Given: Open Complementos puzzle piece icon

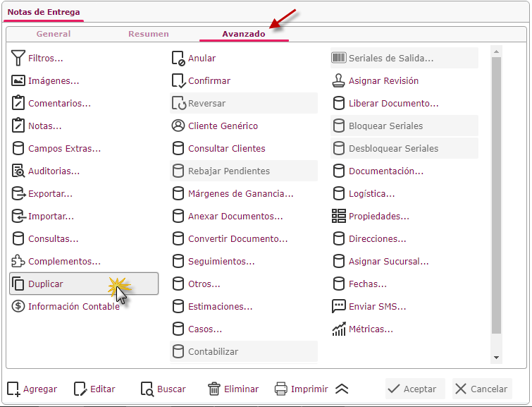Looking at the screenshot, I should point(18,261).
